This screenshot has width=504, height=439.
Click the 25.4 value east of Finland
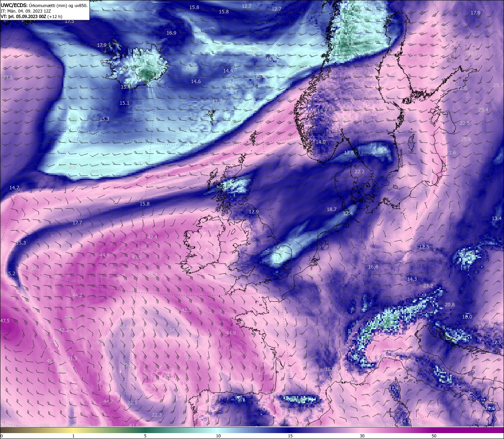pyautogui.click(x=483, y=110)
